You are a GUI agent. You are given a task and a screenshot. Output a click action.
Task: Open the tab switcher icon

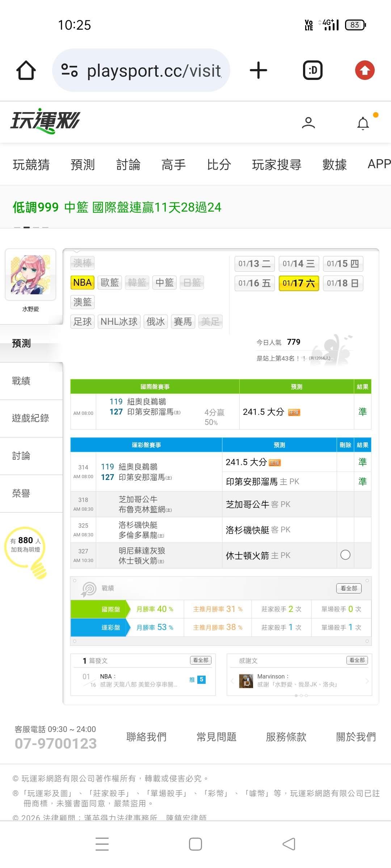[313, 70]
